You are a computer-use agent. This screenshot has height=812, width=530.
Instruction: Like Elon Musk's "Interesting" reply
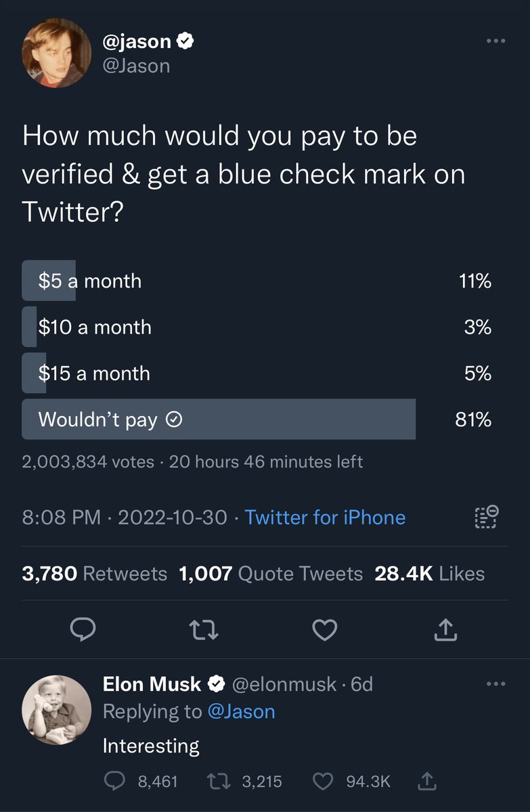[x=325, y=782]
